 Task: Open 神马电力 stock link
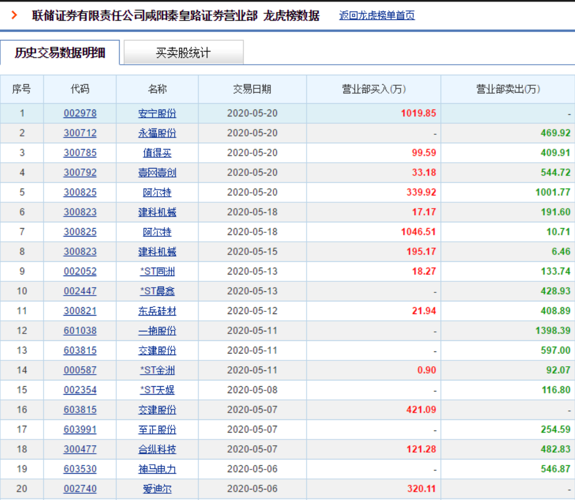pos(157,469)
